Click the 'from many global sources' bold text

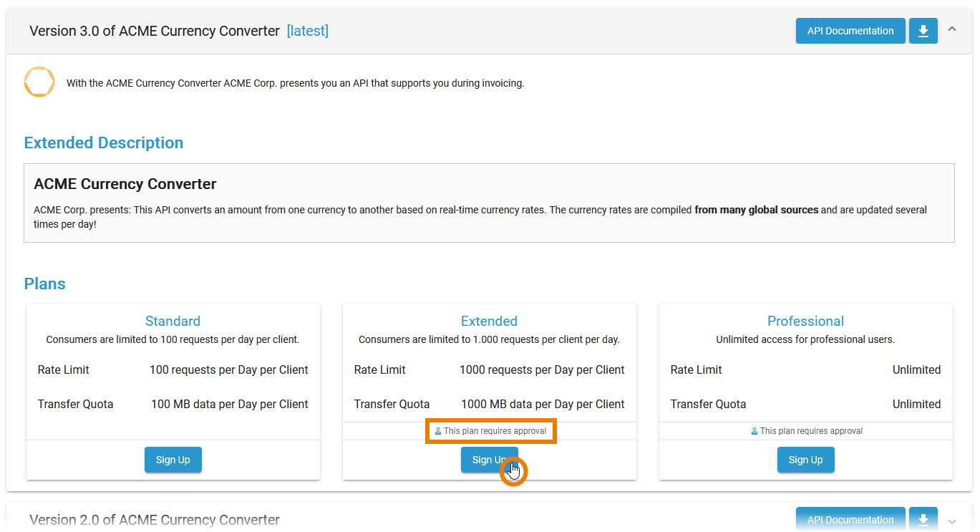757,210
